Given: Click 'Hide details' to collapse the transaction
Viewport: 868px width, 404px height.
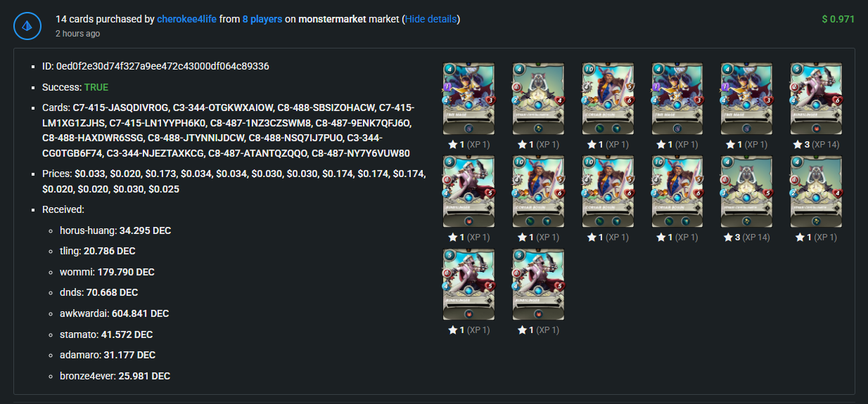Looking at the screenshot, I should pos(431,19).
